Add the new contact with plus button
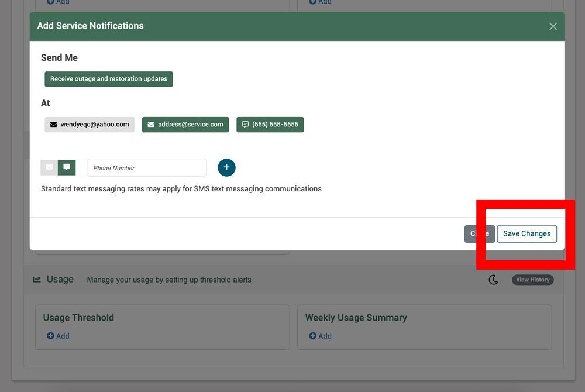Viewport: 585px width, 392px height. point(226,167)
